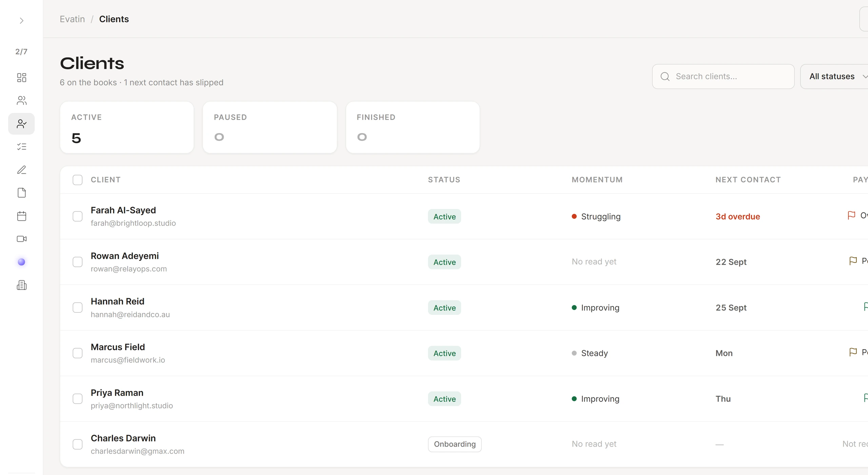Click the red payment flag for Farah Al-Sayed

coord(851,215)
